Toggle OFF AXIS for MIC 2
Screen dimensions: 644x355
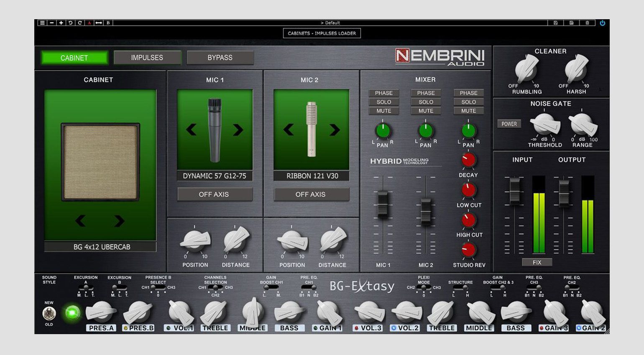point(311,194)
